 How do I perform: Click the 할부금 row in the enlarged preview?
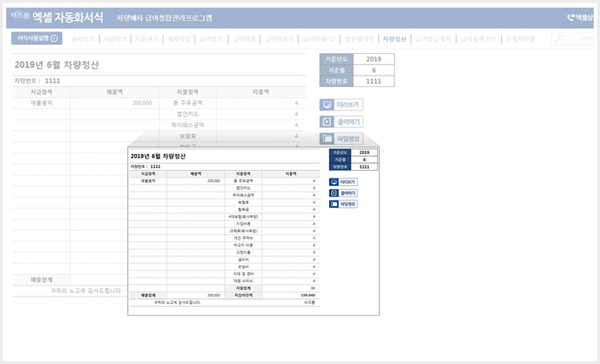225,209
